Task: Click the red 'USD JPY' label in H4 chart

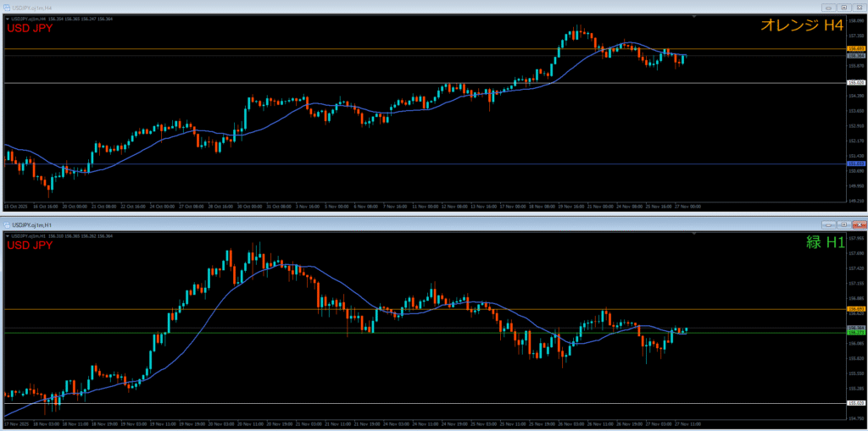Action: click(30, 28)
